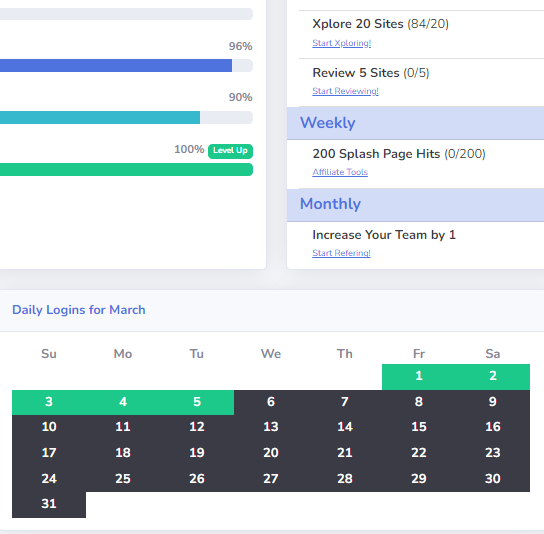Pick day 31 in the calendar

(x=49, y=504)
